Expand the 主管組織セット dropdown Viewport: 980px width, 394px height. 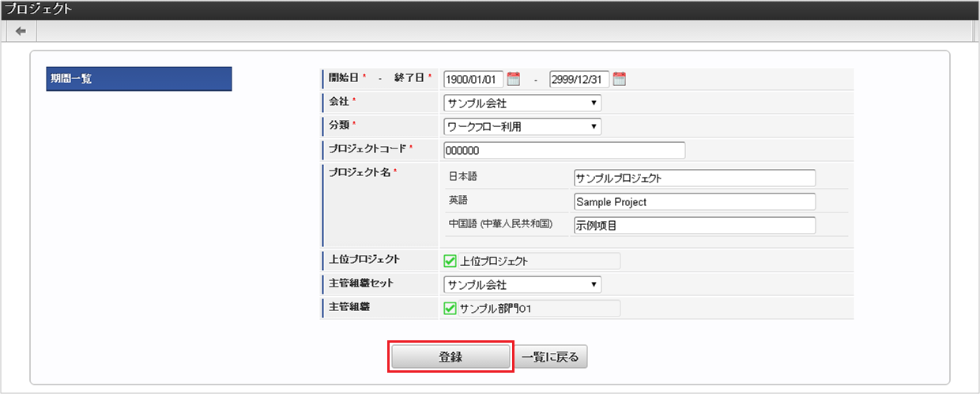click(x=522, y=285)
